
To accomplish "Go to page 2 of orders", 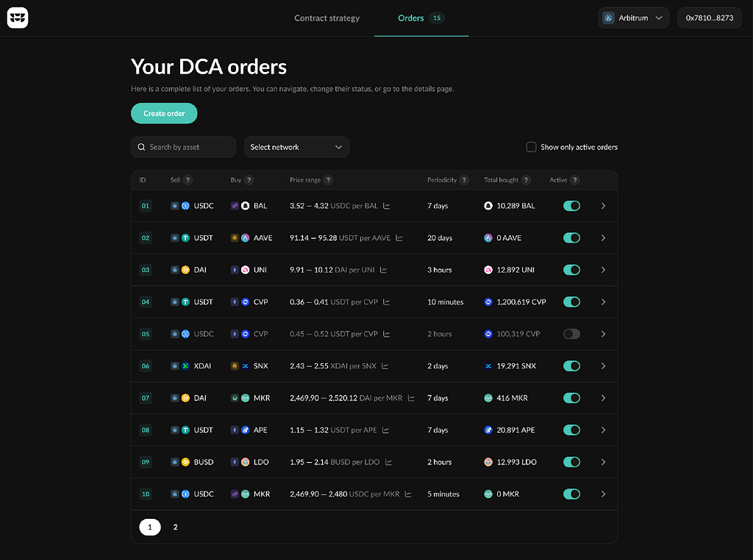I will [175, 528].
